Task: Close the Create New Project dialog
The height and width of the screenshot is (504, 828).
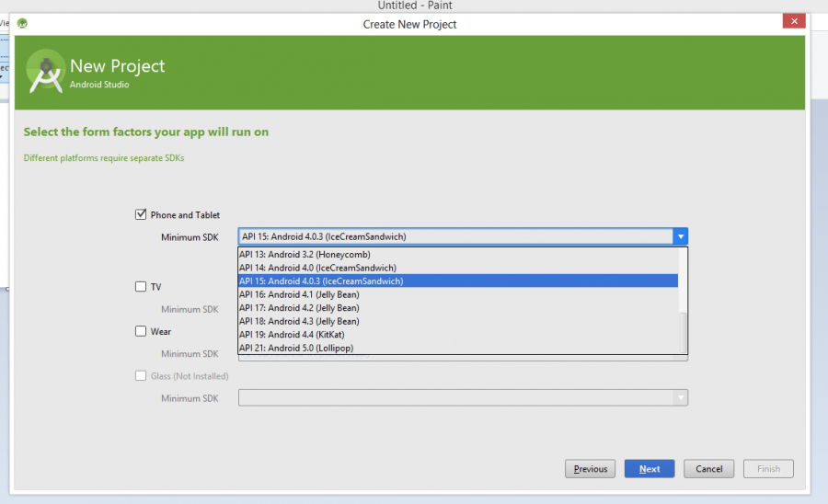Action: point(794,21)
